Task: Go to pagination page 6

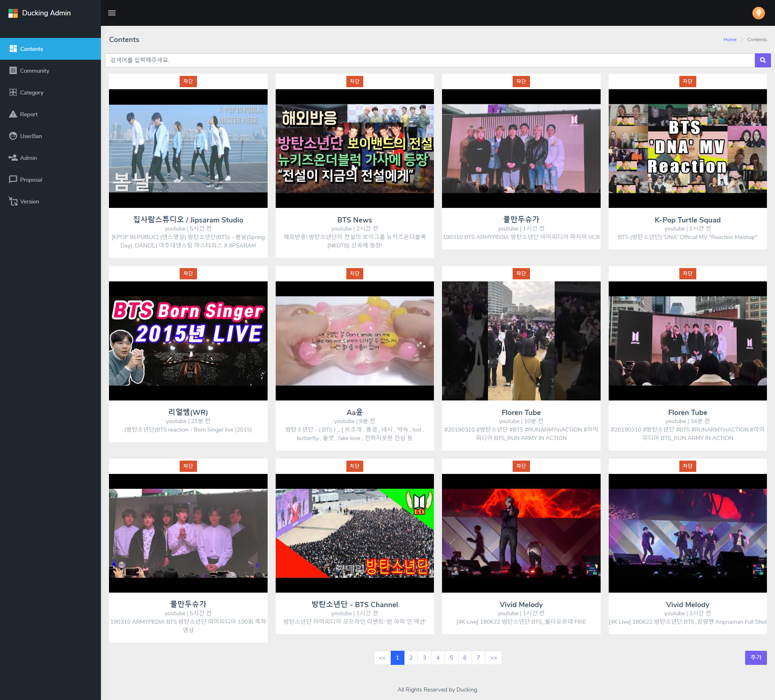Action: (465, 658)
